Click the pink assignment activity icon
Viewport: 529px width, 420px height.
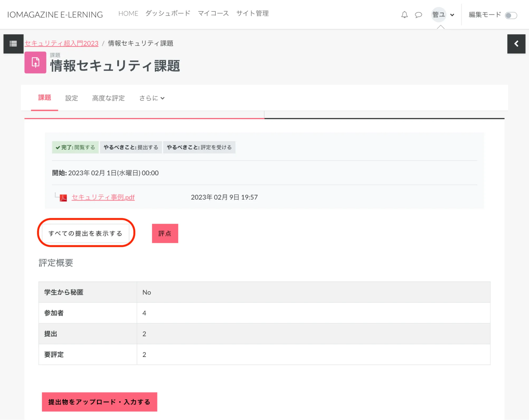(35, 62)
